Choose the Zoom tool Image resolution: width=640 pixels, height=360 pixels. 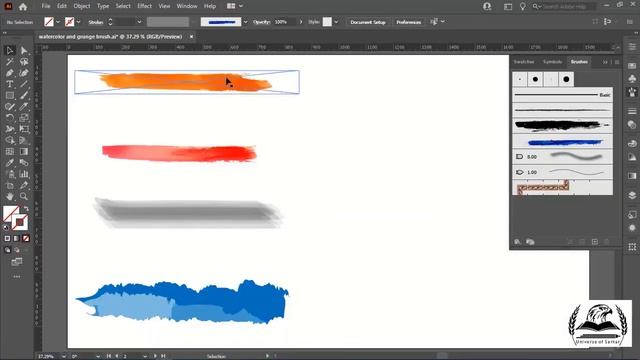click(24, 196)
